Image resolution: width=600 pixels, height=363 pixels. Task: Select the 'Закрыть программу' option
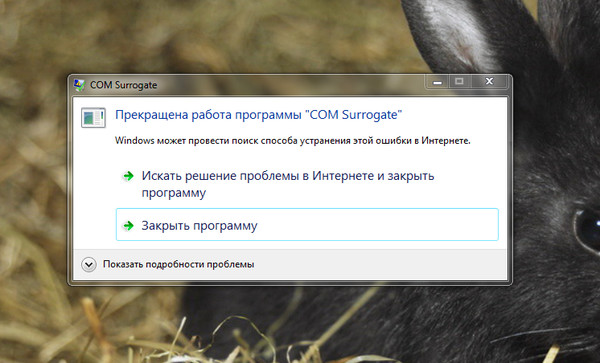pos(307,225)
